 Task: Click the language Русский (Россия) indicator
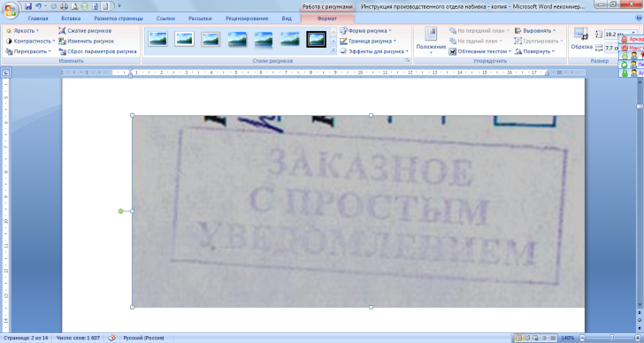[x=143, y=338]
